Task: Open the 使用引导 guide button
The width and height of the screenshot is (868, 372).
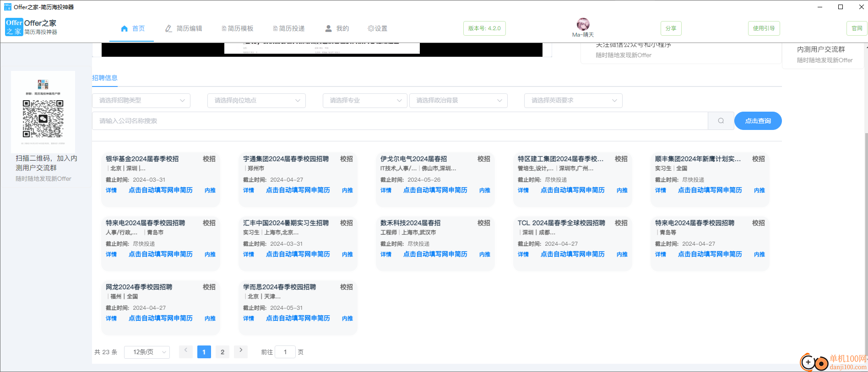Action: click(764, 28)
